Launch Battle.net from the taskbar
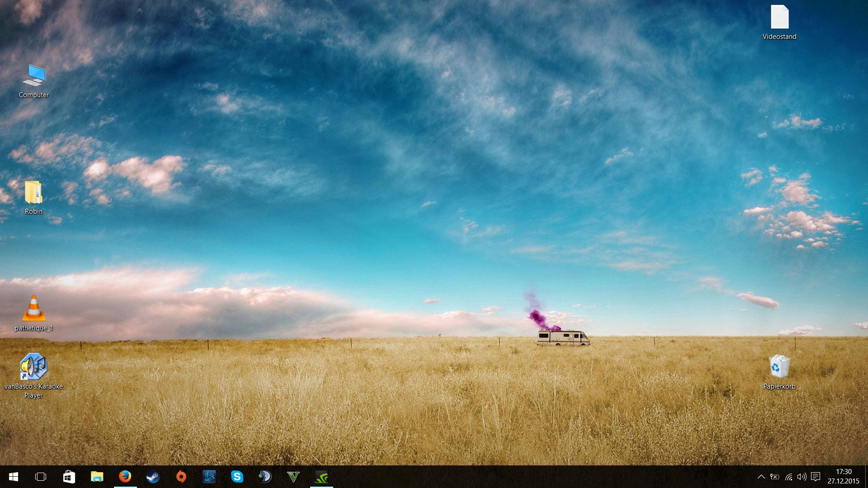Image resolution: width=868 pixels, height=488 pixels. [209, 477]
